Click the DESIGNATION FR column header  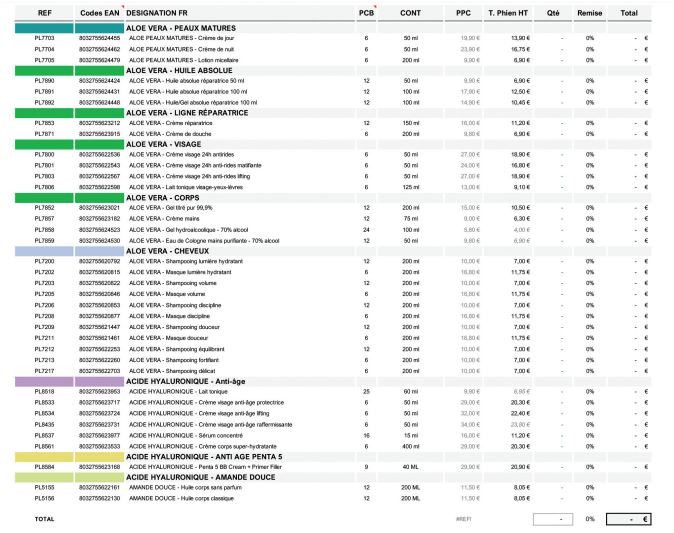[157, 13]
